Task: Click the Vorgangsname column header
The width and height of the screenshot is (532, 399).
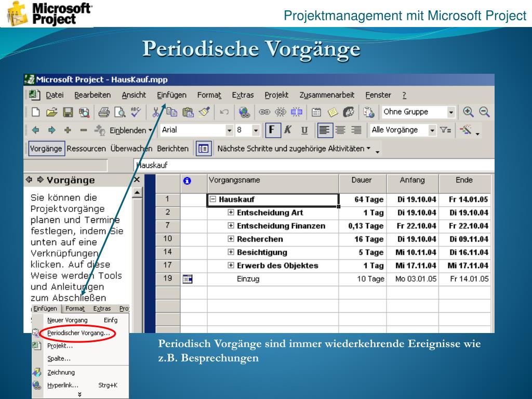Action: tap(273, 183)
